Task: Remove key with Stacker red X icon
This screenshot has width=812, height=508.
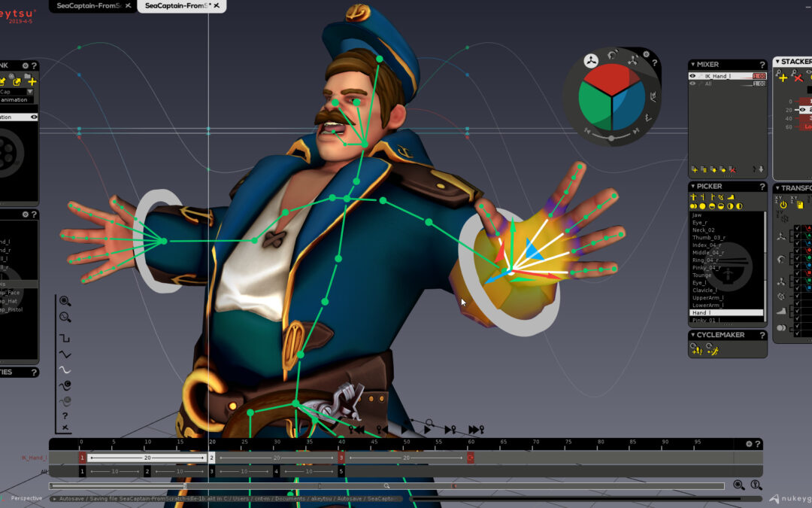Action: [x=798, y=78]
